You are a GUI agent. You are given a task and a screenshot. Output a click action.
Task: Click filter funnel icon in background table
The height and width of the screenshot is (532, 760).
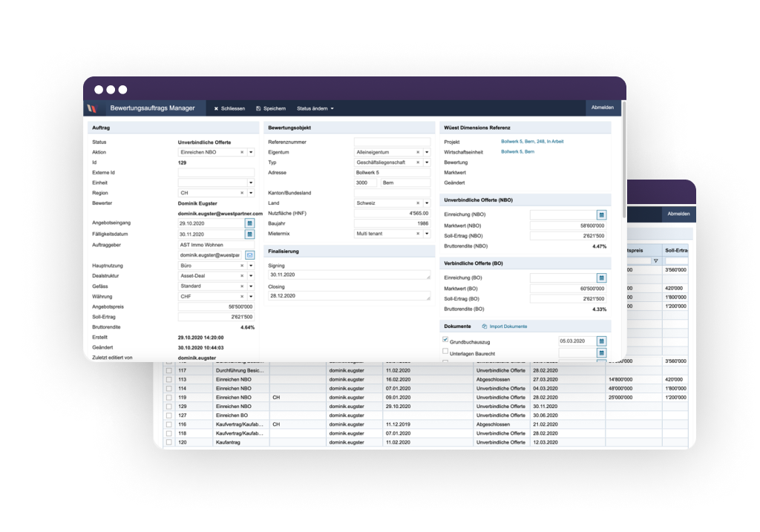click(x=656, y=260)
